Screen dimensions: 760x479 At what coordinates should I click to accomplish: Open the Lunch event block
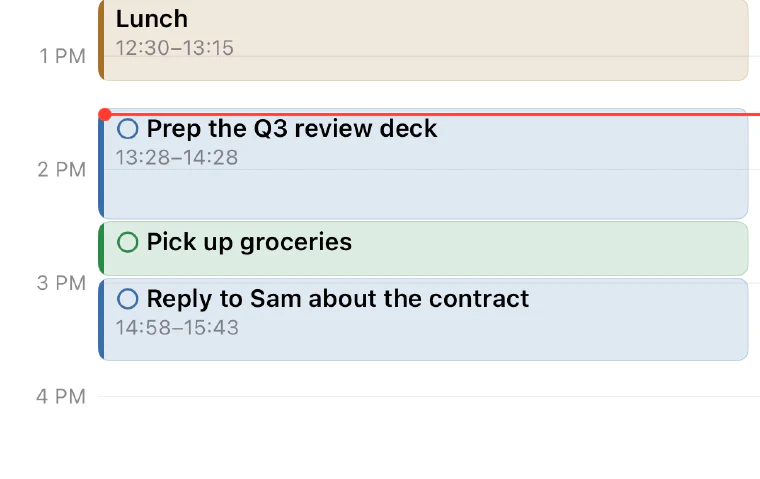tap(423, 40)
